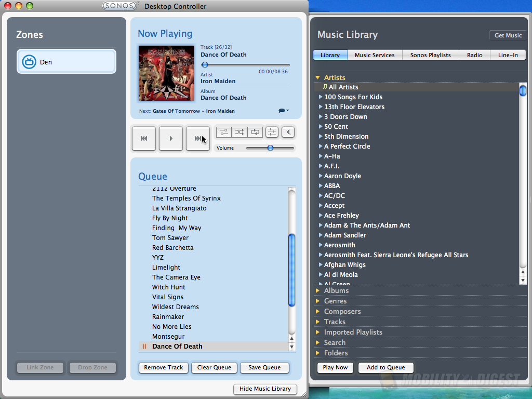Adjust the Volume slider knob
This screenshot has width=532, height=399.
270,148
